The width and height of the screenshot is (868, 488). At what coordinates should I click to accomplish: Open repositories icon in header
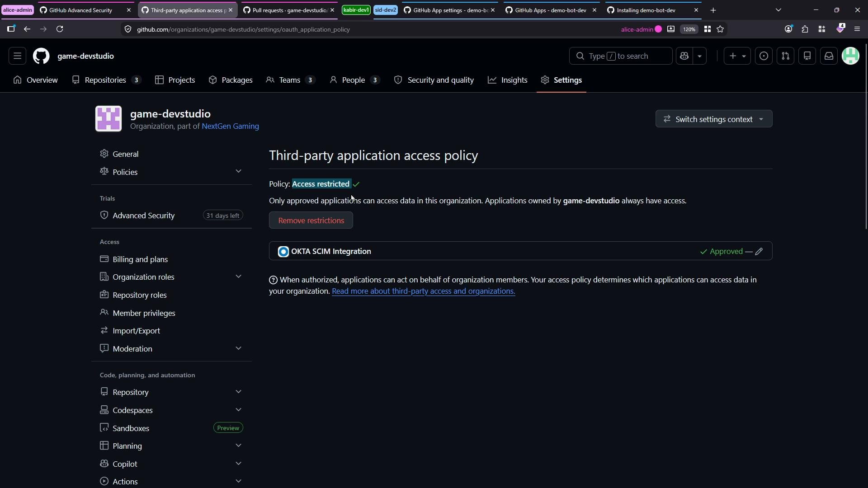(x=807, y=56)
